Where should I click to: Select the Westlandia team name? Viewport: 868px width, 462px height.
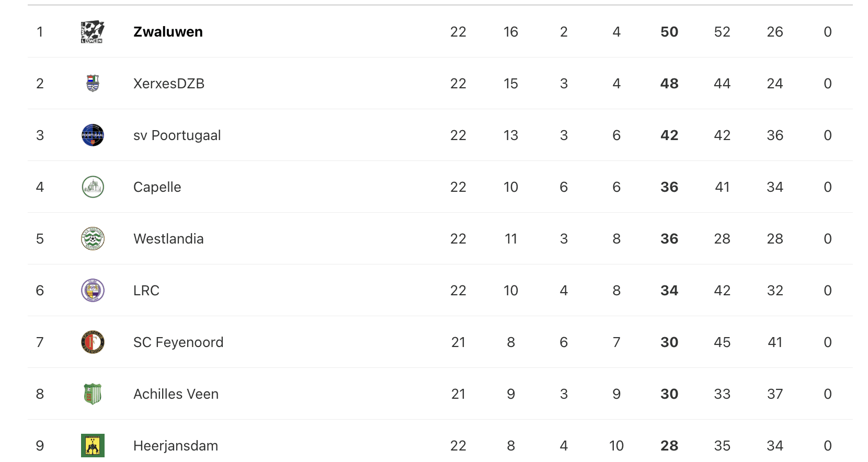[168, 239]
